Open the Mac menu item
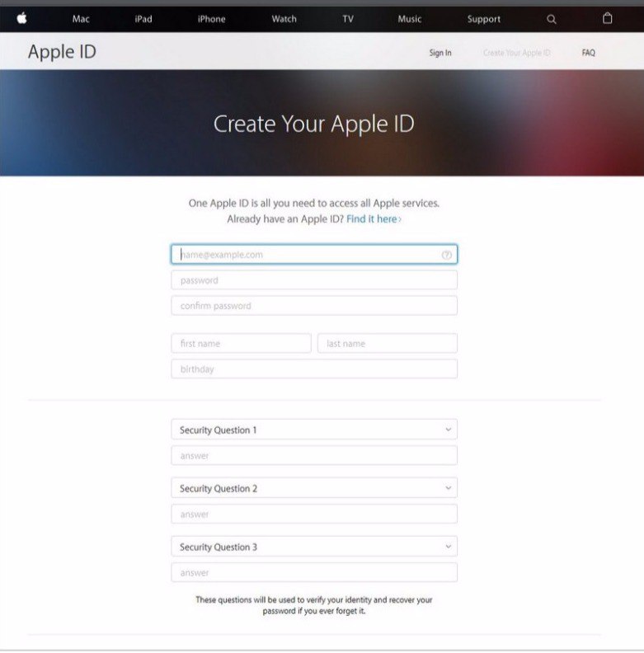This screenshot has width=644, height=653. point(81,19)
